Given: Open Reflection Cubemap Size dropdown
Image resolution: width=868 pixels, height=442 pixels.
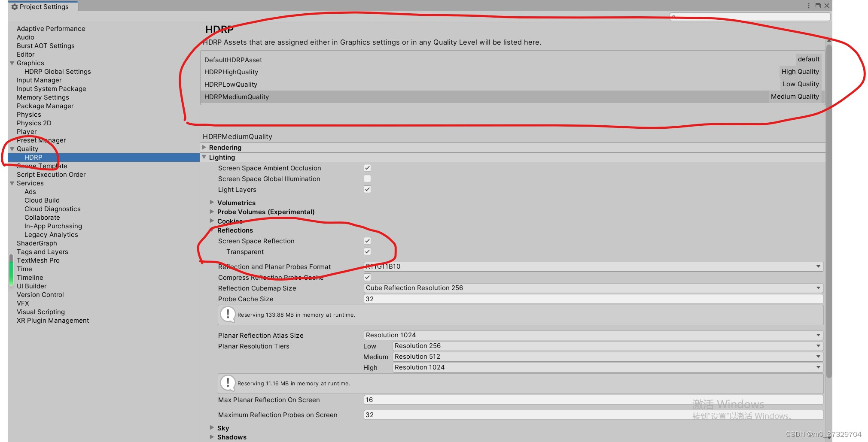Looking at the screenshot, I should (593, 288).
